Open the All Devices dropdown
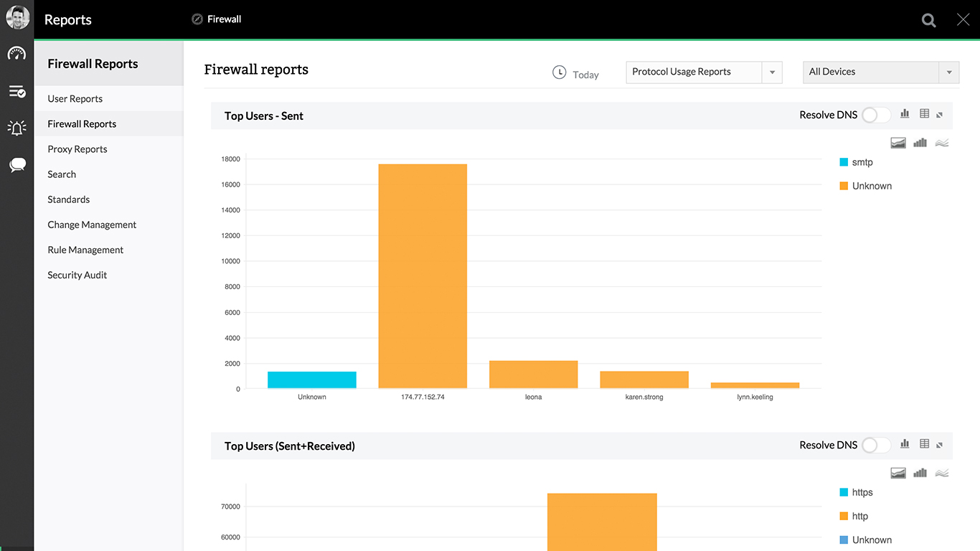Viewport: 980px width, 551px height. click(881, 72)
